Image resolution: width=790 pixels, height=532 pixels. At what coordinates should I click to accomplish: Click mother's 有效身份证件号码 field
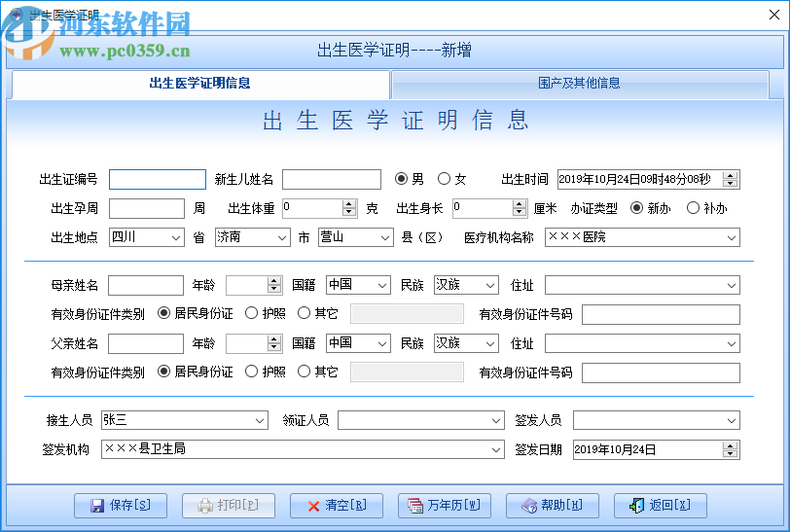(661, 315)
